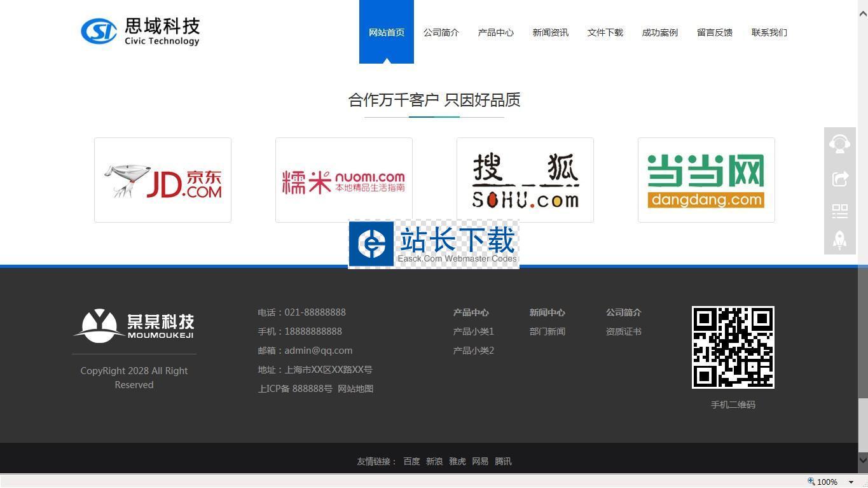
Task: Click the 手机二维码 QR code image
Action: pyautogui.click(x=733, y=347)
